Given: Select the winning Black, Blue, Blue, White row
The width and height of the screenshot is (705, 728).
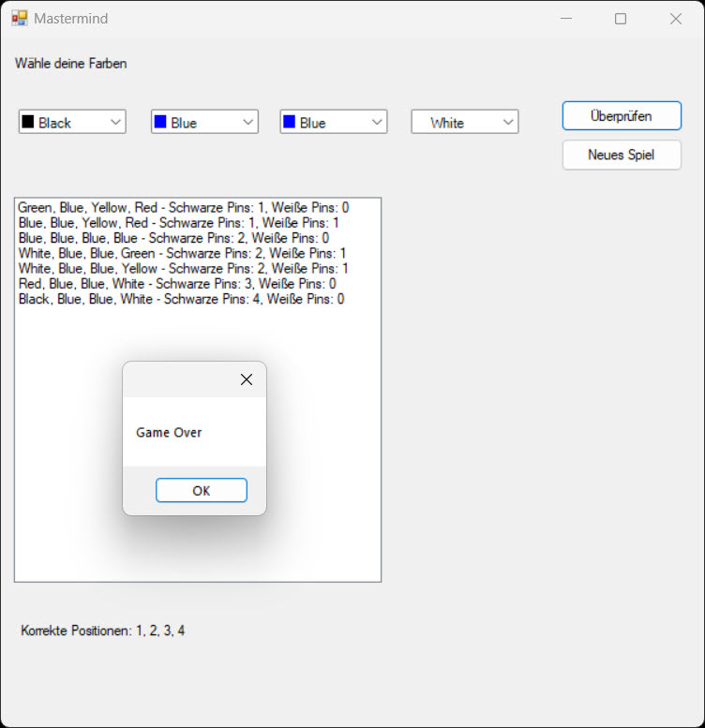Looking at the screenshot, I should tap(181, 299).
